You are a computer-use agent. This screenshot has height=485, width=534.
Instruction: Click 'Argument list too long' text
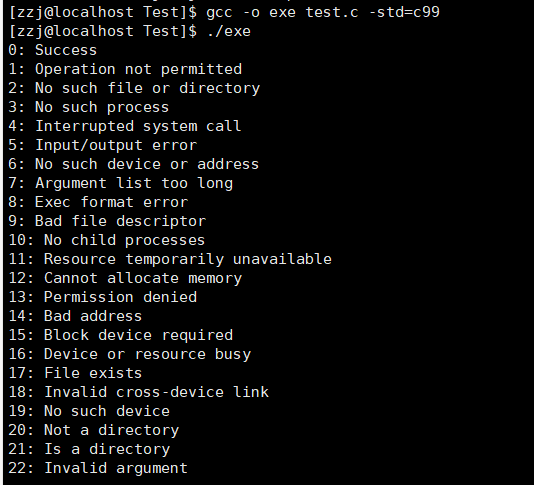[134, 184]
